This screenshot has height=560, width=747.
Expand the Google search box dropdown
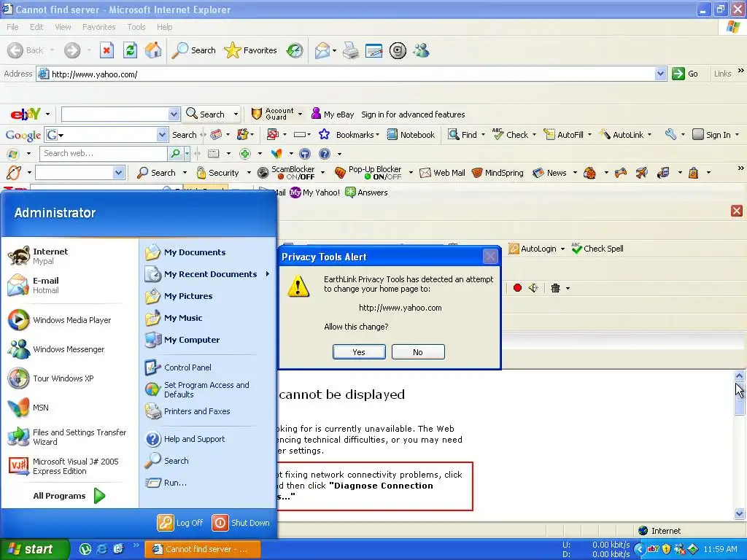[162, 135]
